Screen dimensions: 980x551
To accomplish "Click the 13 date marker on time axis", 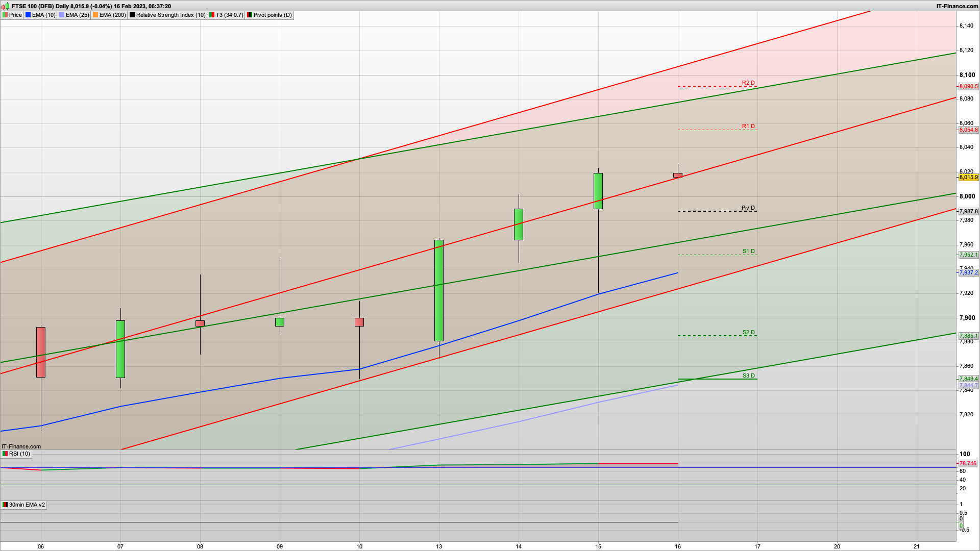I will click(x=439, y=546).
